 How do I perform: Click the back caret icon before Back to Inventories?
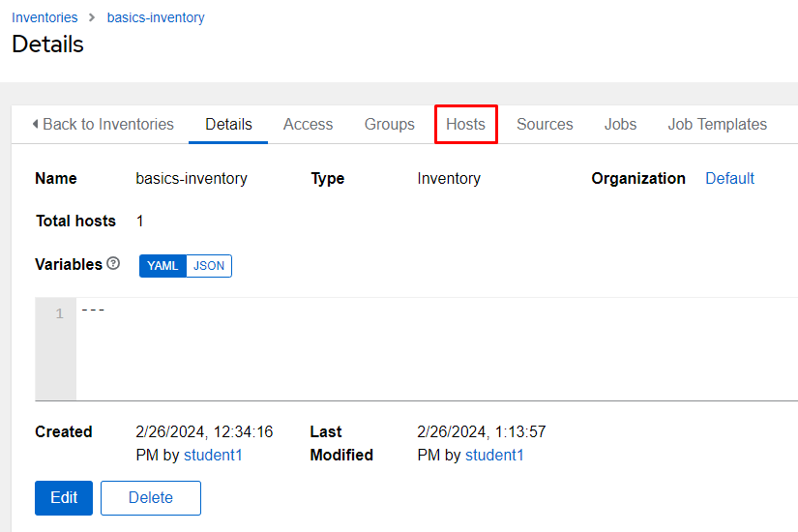[36, 124]
